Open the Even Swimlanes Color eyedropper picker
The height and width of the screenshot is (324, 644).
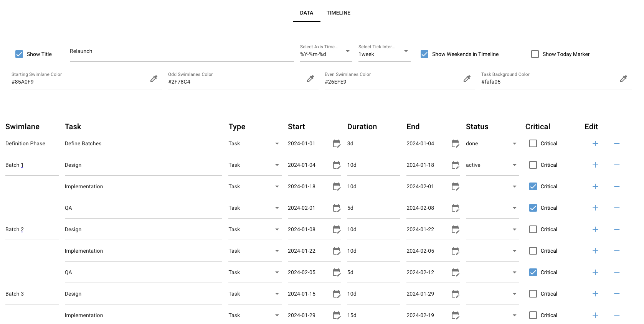click(x=467, y=79)
